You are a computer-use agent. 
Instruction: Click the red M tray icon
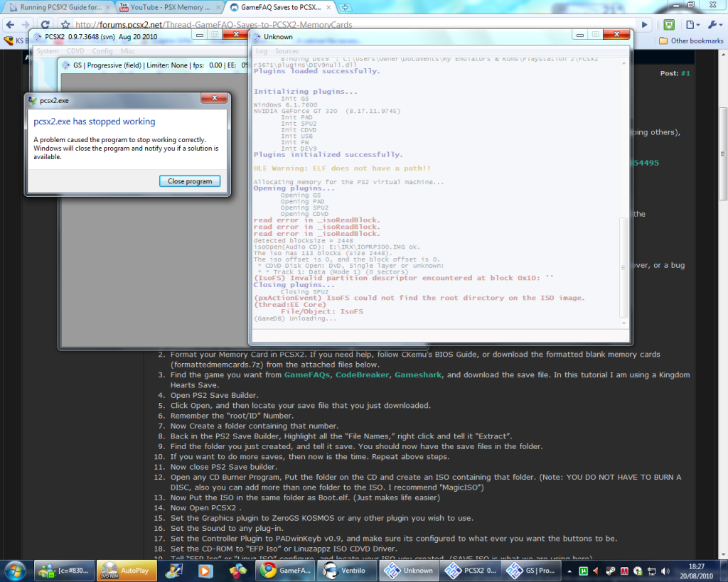624,571
